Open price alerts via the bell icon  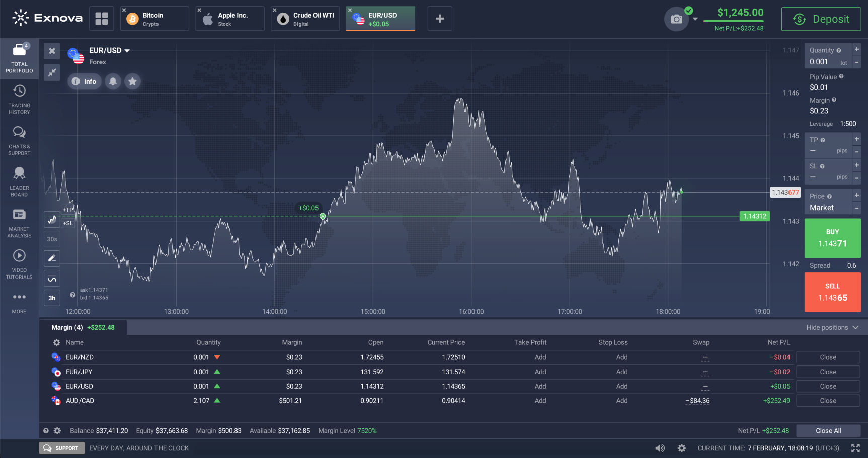point(113,81)
